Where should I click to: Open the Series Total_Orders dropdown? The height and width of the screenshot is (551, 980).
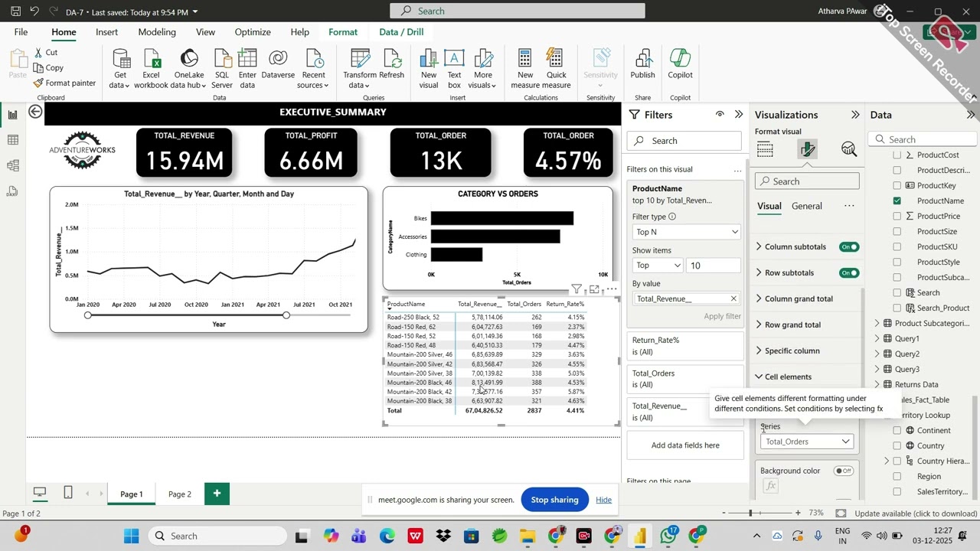point(807,442)
